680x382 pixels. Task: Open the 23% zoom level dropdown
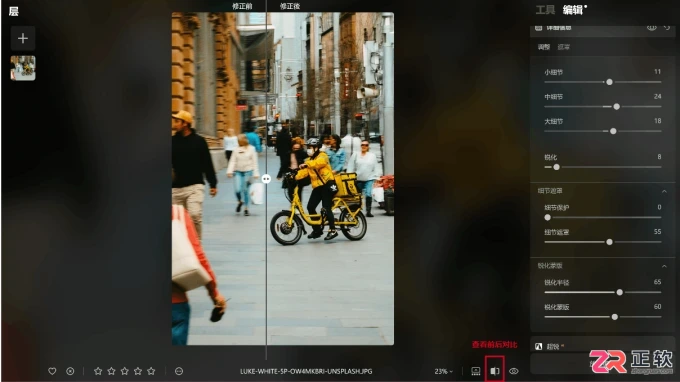pos(443,372)
